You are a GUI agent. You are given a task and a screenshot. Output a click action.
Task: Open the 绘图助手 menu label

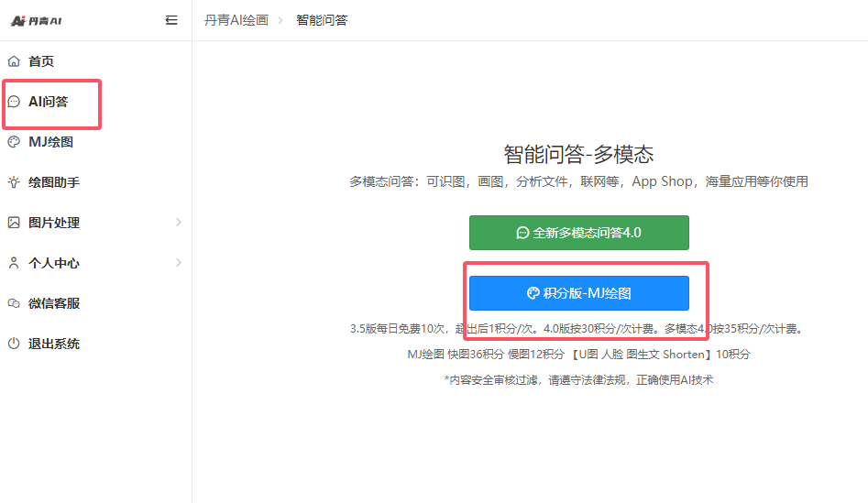pyautogui.click(x=54, y=182)
